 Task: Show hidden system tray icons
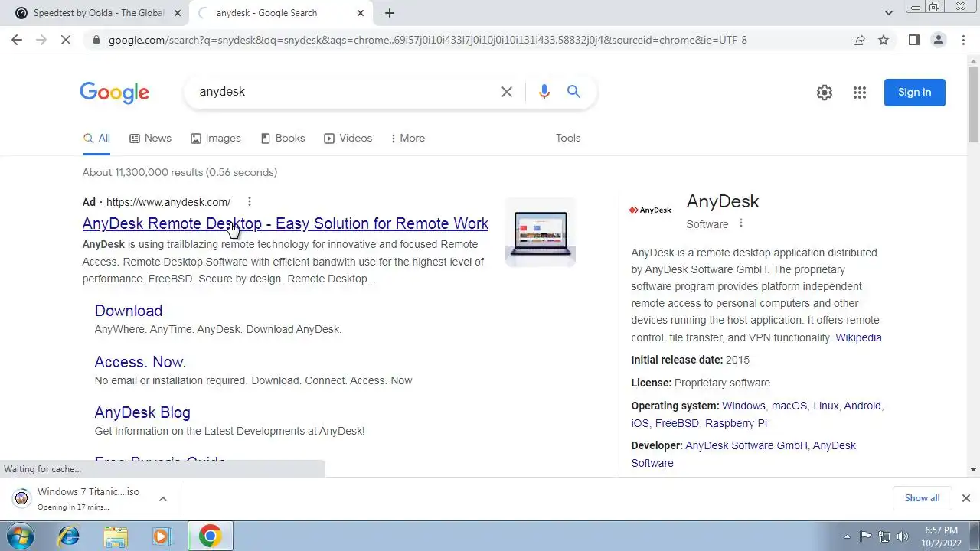(x=847, y=536)
